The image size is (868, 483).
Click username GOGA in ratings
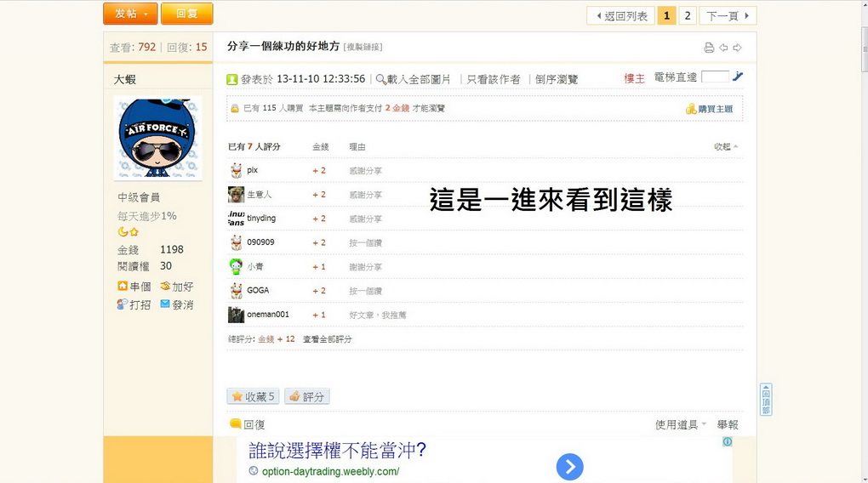(x=258, y=290)
